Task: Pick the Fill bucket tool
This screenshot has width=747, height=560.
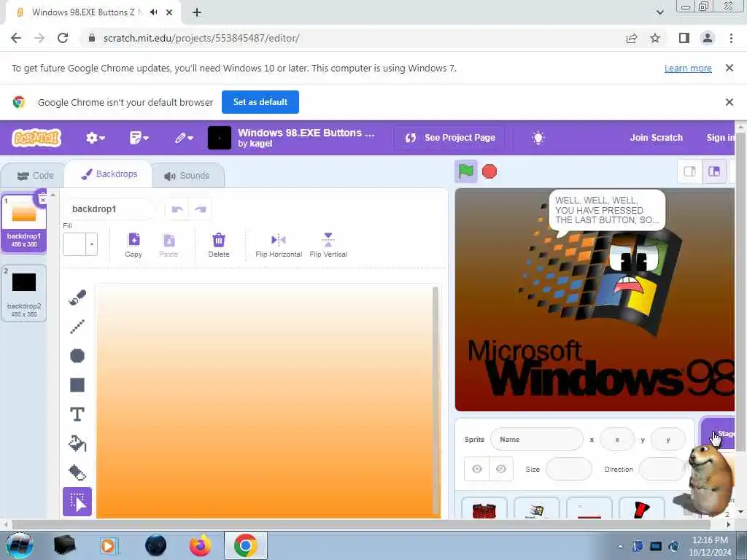Action: [77, 443]
